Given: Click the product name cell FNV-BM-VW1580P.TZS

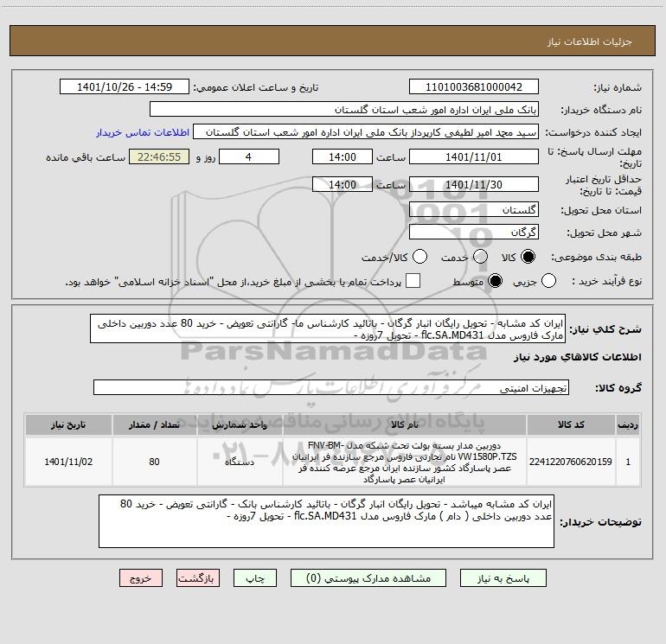Looking at the screenshot, I should pos(405,462).
